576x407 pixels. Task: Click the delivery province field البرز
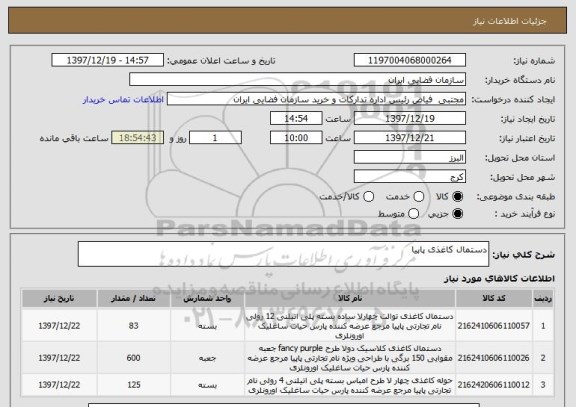click(410, 158)
